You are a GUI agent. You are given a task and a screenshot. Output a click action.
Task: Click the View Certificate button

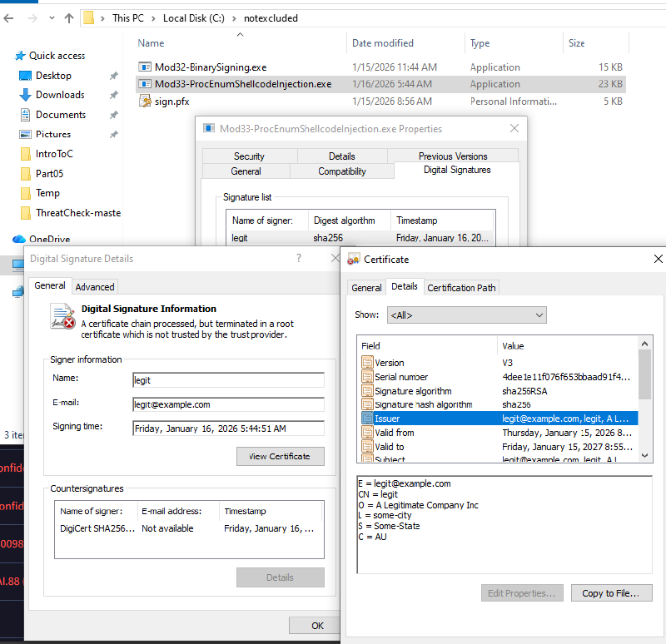280,456
